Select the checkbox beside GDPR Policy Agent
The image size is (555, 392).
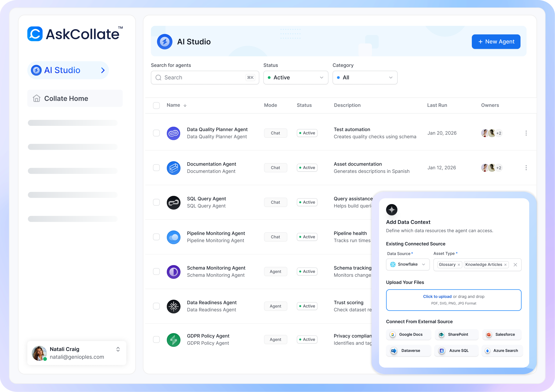[156, 340]
